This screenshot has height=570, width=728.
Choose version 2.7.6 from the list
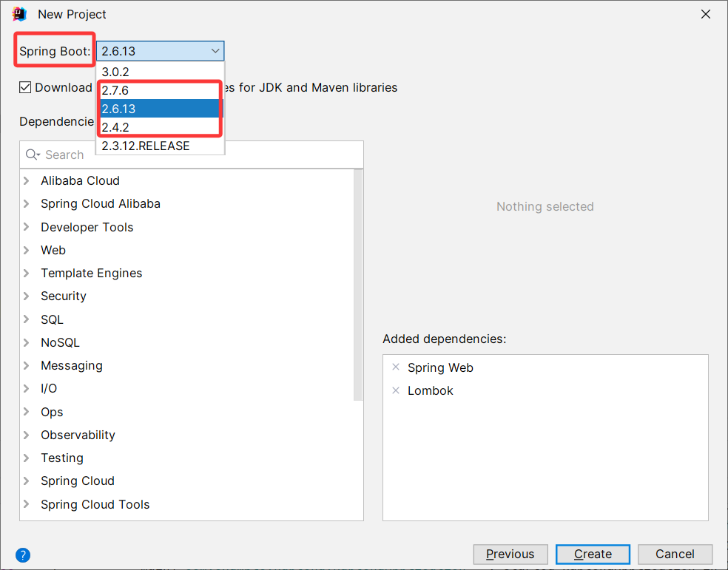[x=161, y=90]
